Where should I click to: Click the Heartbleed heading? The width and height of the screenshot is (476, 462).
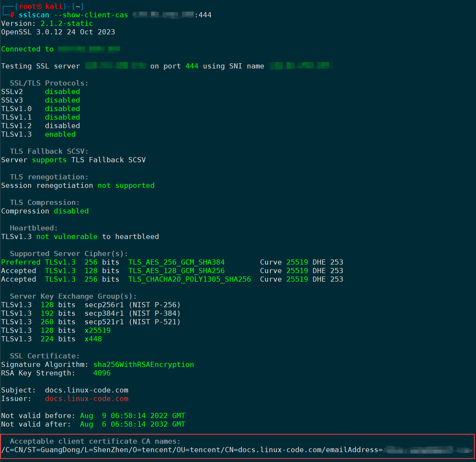point(34,228)
